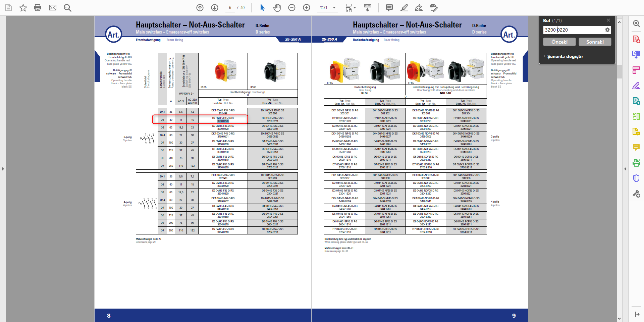This screenshot has width=644, height=322.
Task: Collapse the right pane with the small triangle
Action: (x=625, y=169)
